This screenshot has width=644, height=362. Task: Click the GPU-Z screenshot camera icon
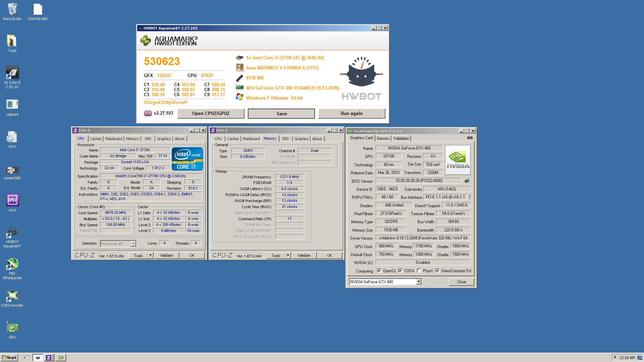[470, 138]
